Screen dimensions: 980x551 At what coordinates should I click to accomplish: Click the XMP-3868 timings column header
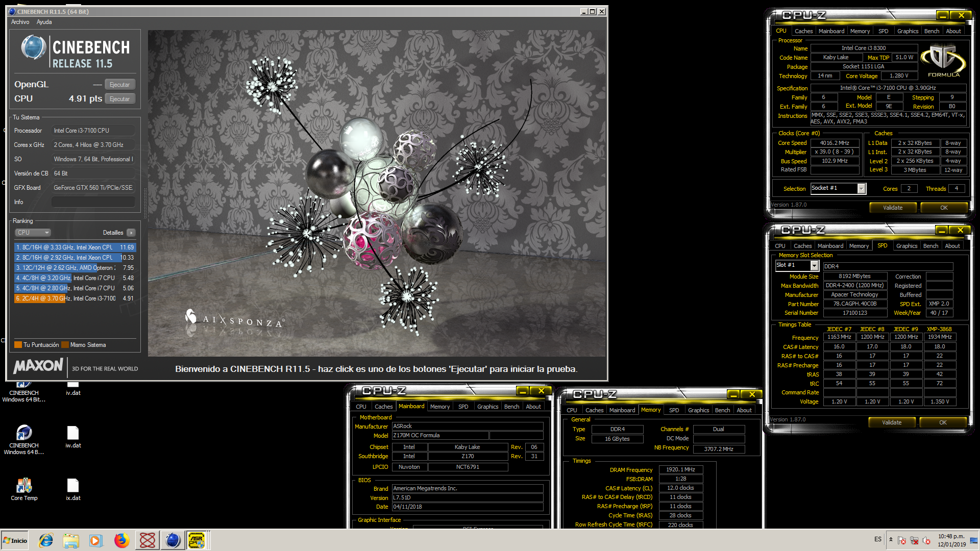[939, 329]
